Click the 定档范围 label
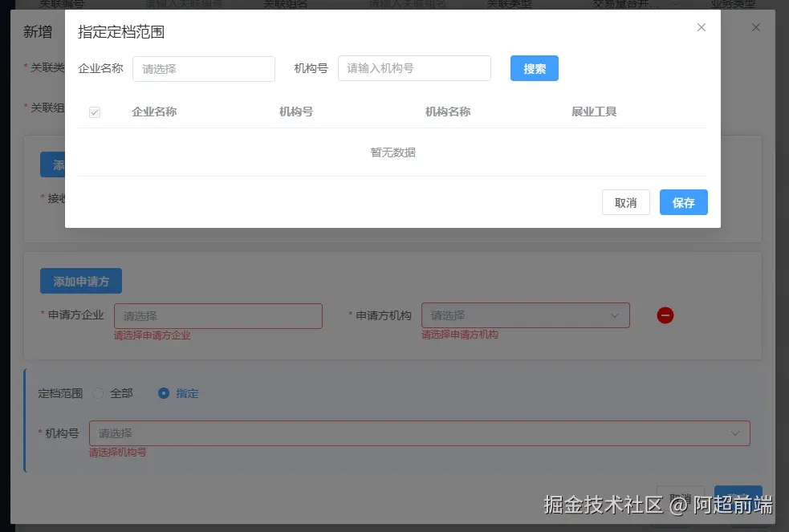Viewport: 789px width, 532px height. (x=60, y=393)
